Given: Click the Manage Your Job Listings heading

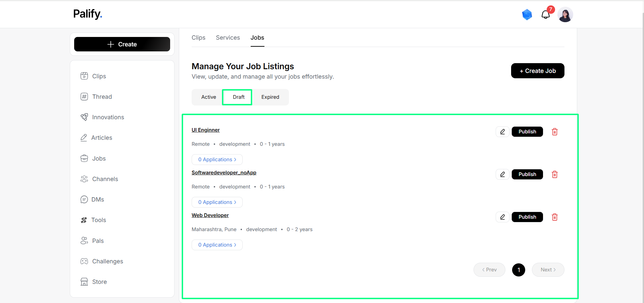Looking at the screenshot, I should 243,66.
